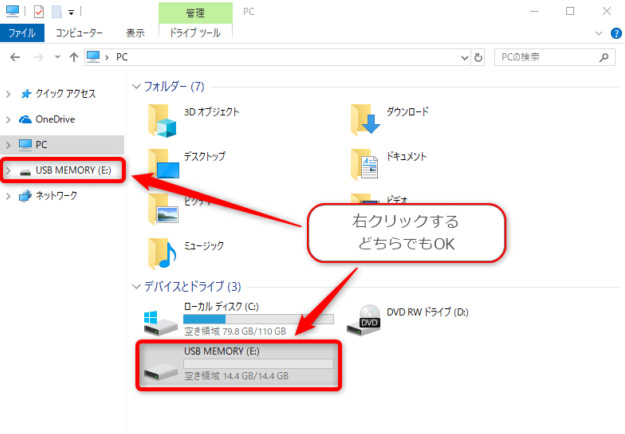Image resolution: width=625 pixels, height=434 pixels.
Task: Open help with the question mark icon
Action: (x=616, y=33)
